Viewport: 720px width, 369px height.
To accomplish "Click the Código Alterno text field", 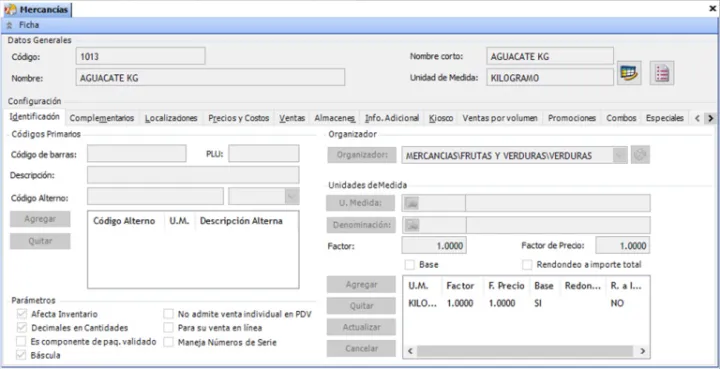I will click(x=155, y=196).
